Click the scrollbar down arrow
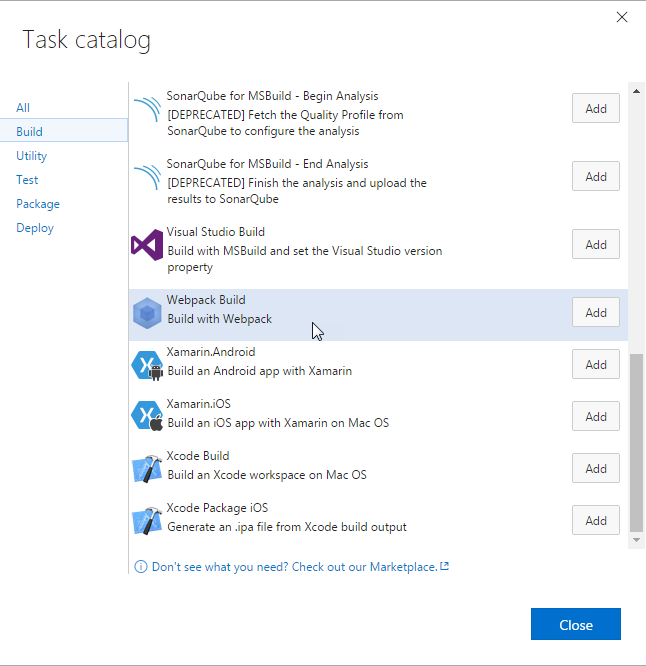Screen dimensions: 646x666 click(x=636, y=540)
